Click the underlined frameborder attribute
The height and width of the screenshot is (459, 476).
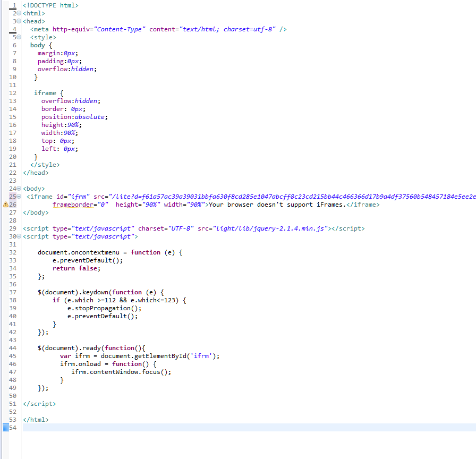(x=73, y=205)
